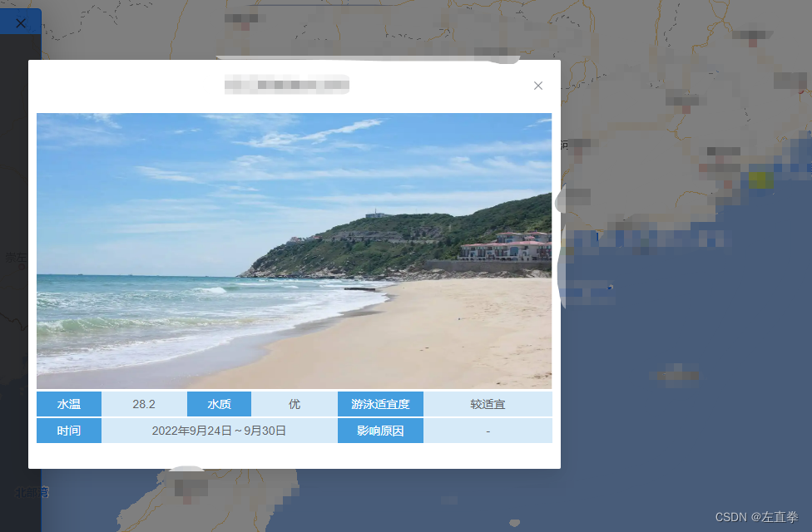Image resolution: width=812 pixels, height=532 pixels.
Task: Click the 水质 label cell
Action: click(x=219, y=404)
